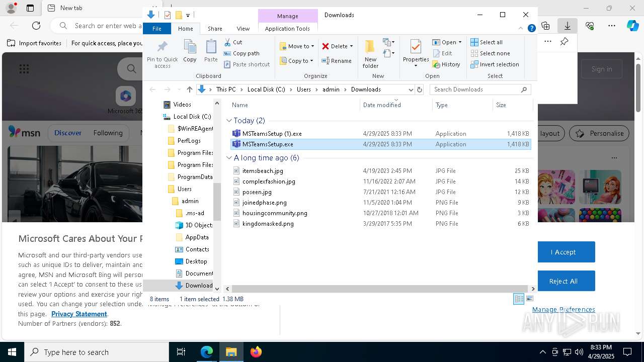644x362 pixels.
Task: Open Quick Access Toolbar customize dropdown
Action: point(188,15)
